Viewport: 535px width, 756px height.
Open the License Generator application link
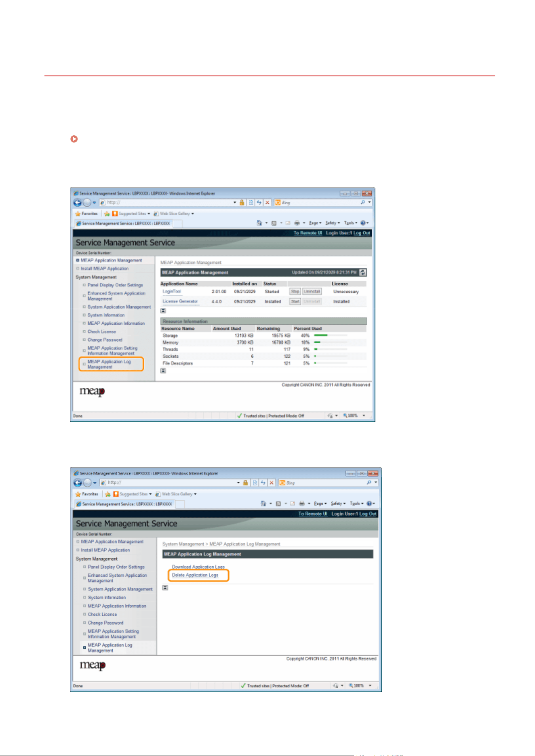click(180, 301)
